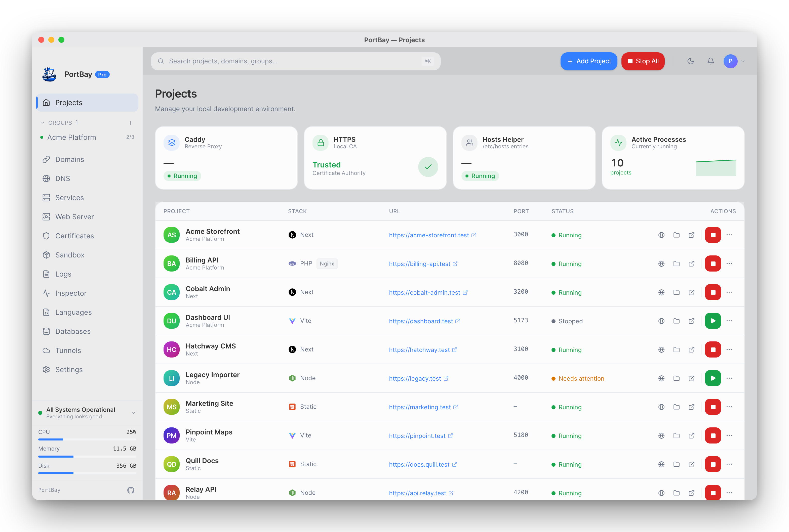
Task: Click globe icon for Relay API
Action: [x=661, y=493]
